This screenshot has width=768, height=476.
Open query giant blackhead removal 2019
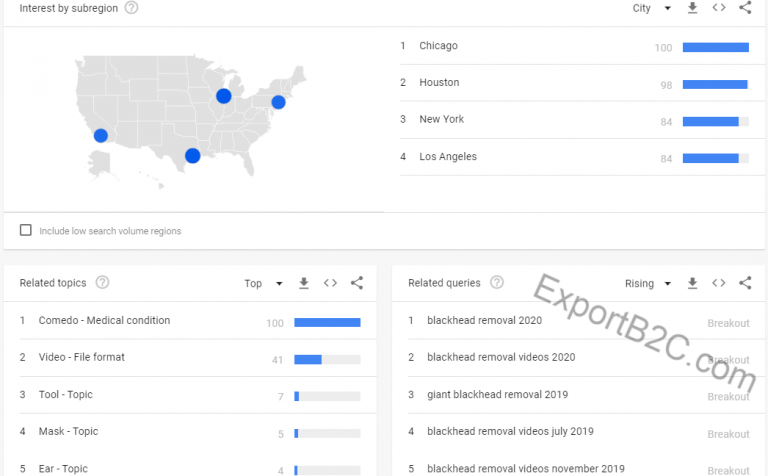[497, 394]
